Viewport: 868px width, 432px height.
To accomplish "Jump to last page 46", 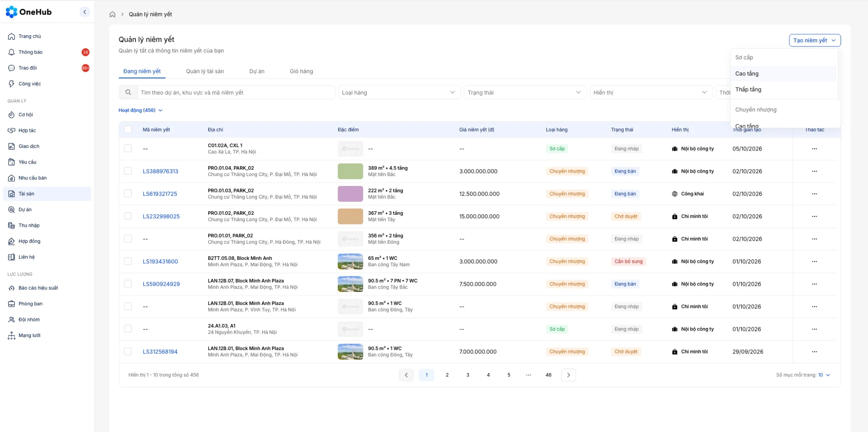I will click(549, 375).
